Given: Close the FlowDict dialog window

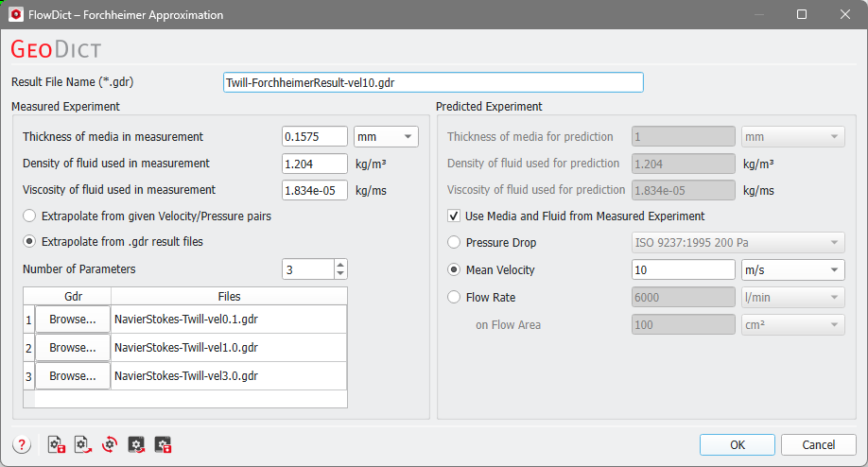Looking at the screenshot, I should click(x=844, y=14).
